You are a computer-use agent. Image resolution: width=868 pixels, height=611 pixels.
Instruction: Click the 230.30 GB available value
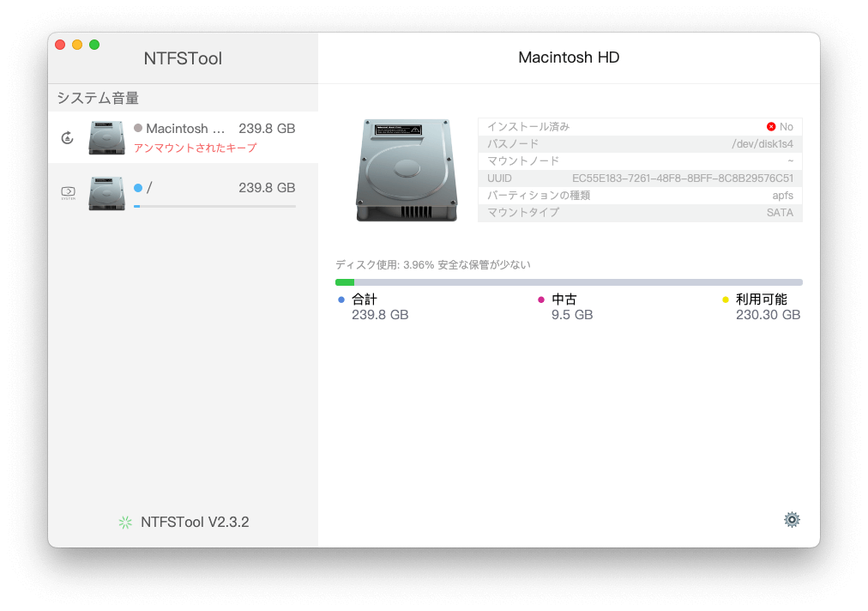[x=768, y=315]
